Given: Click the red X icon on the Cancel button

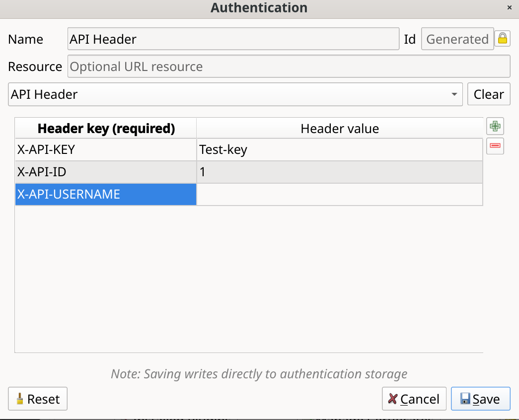Looking at the screenshot, I should 393,399.
